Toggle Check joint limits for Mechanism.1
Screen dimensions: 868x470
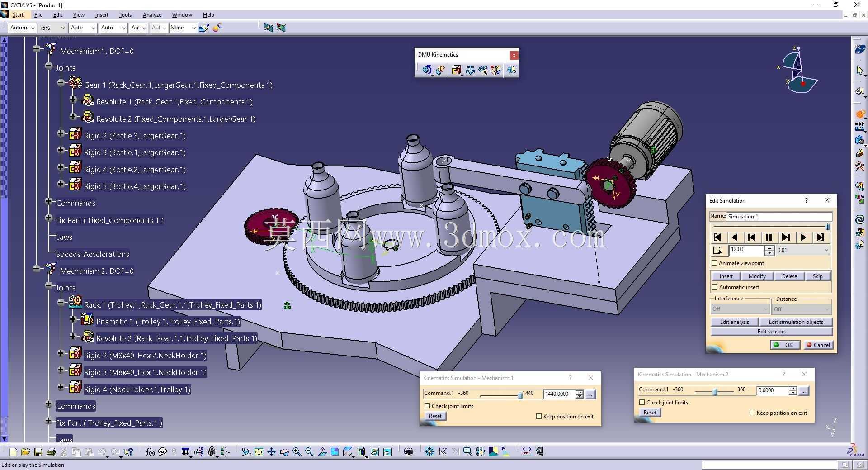point(427,406)
